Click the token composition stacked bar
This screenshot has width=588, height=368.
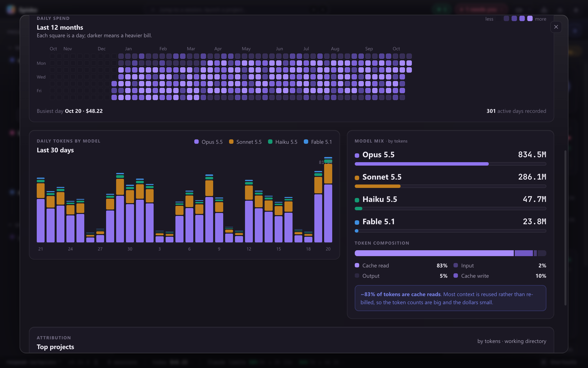[450, 253]
